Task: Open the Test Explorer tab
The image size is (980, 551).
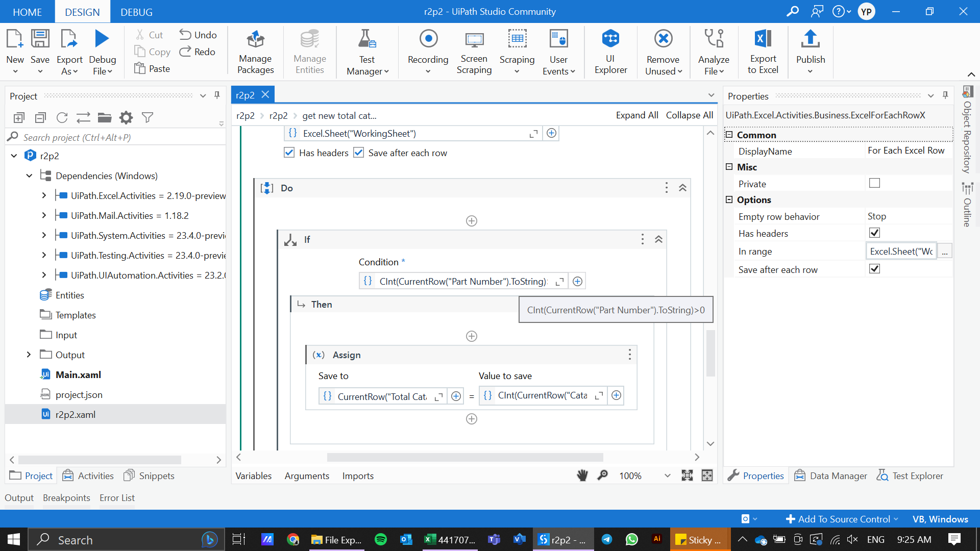Action: tap(910, 475)
